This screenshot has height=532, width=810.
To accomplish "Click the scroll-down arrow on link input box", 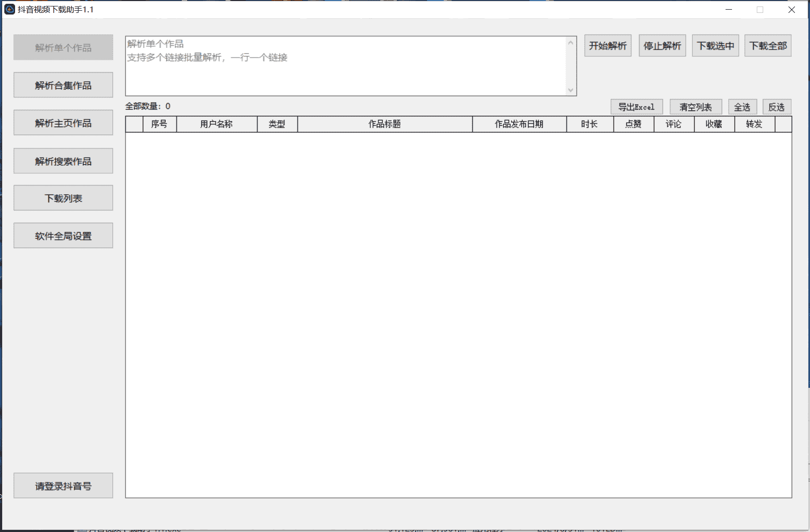I will click(x=571, y=90).
